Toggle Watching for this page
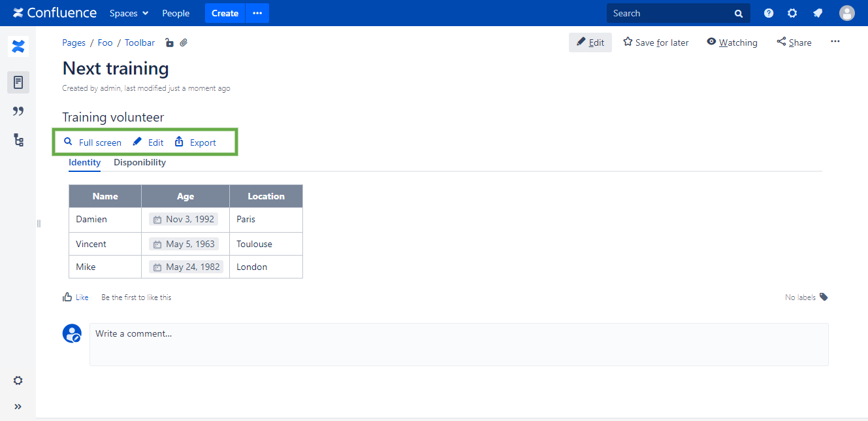This screenshot has height=421, width=868. 731,42
